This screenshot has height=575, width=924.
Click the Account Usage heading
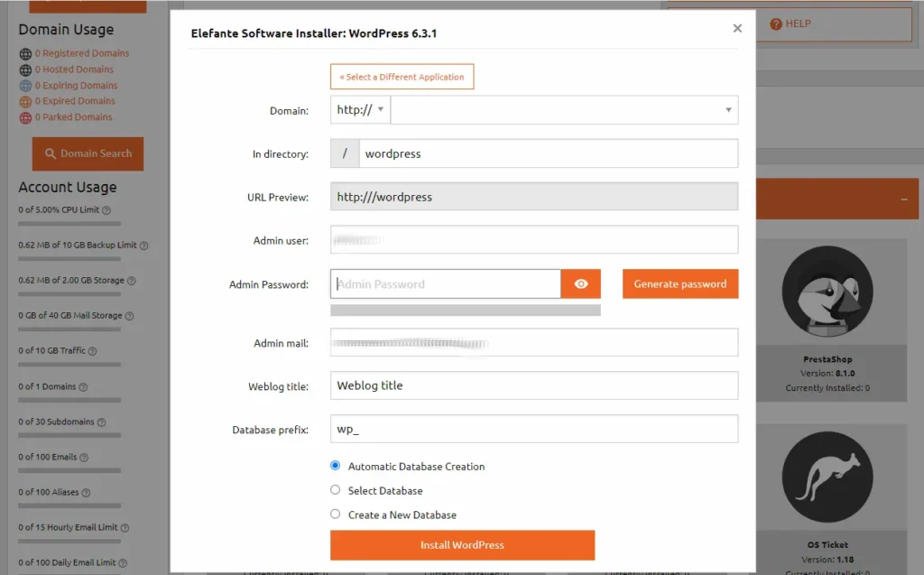(67, 188)
